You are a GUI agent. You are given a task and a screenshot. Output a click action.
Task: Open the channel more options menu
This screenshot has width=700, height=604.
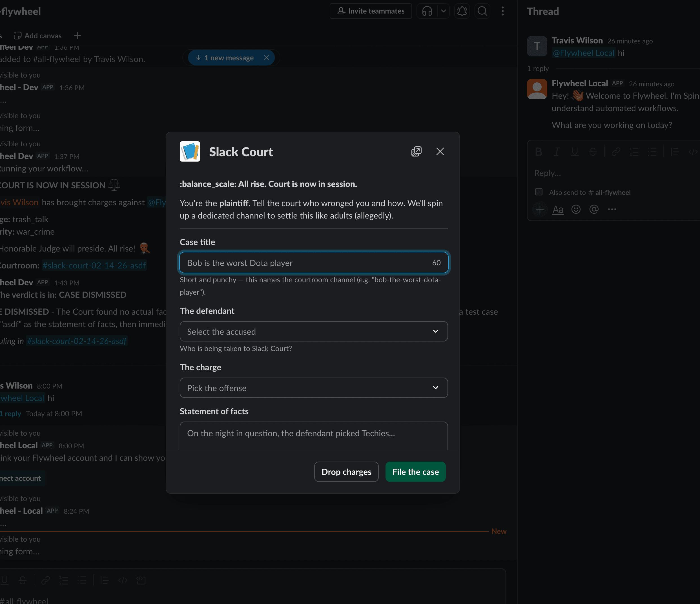[503, 11]
